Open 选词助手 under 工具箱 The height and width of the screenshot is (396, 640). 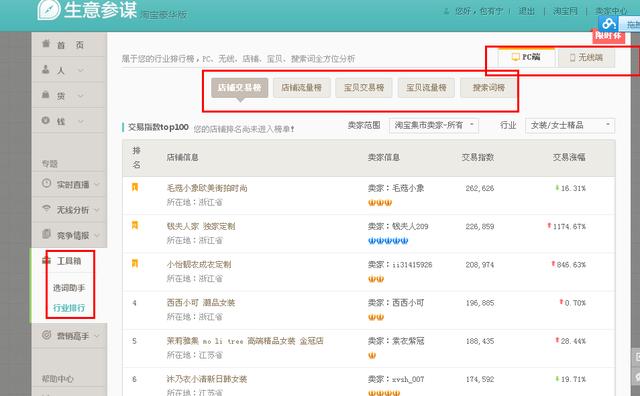pyautogui.click(x=69, y=288)
